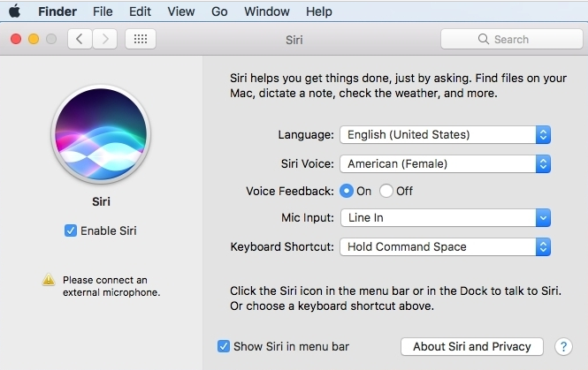Open the Siri Voice dropdown
The height and width of the screenshot is (370, 588).
[x=445, y=164]
